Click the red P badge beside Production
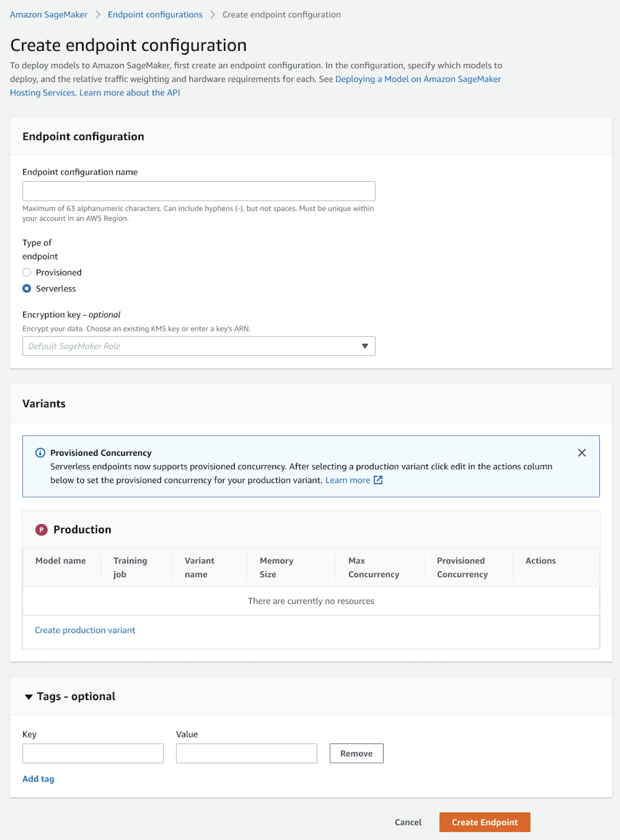620x840 pixels. click(41, 529)
